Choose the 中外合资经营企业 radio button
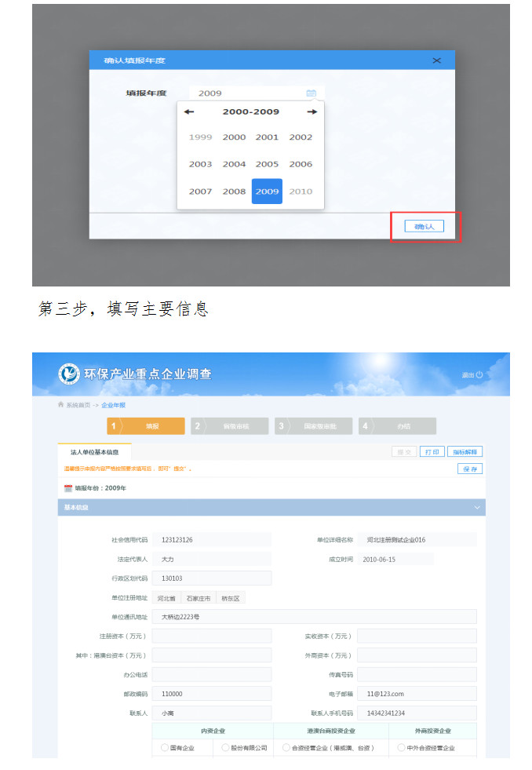This screenshot has width=532, height=770. [x=401, y=748]
